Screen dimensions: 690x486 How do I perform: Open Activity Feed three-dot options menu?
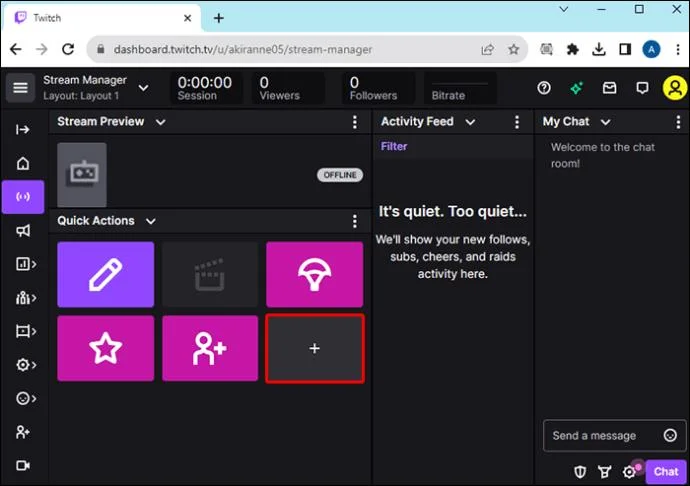point(517,122)
